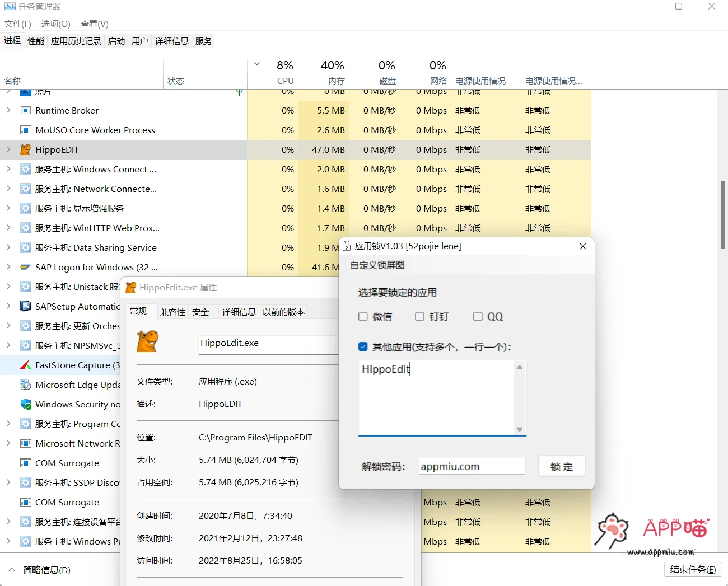Click the Task Manager title bar icon
The height and width of the screenshot is (586, 728).
pos(10,7)
